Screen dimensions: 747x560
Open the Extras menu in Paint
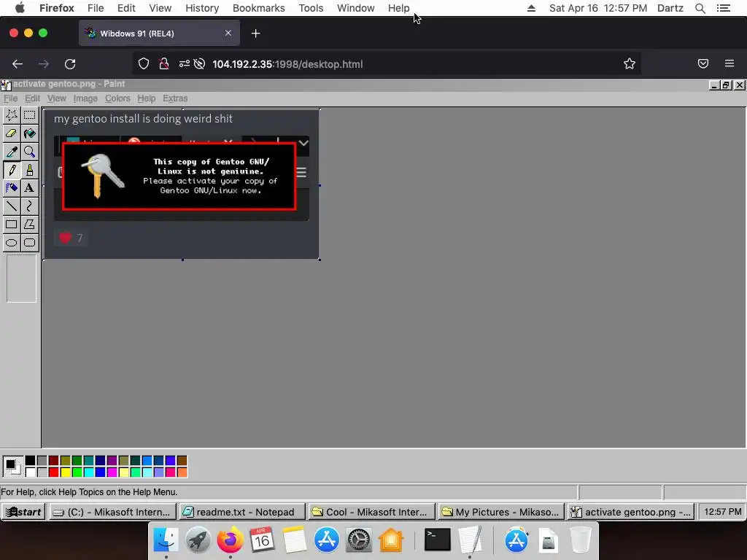(x=175, y=98)
